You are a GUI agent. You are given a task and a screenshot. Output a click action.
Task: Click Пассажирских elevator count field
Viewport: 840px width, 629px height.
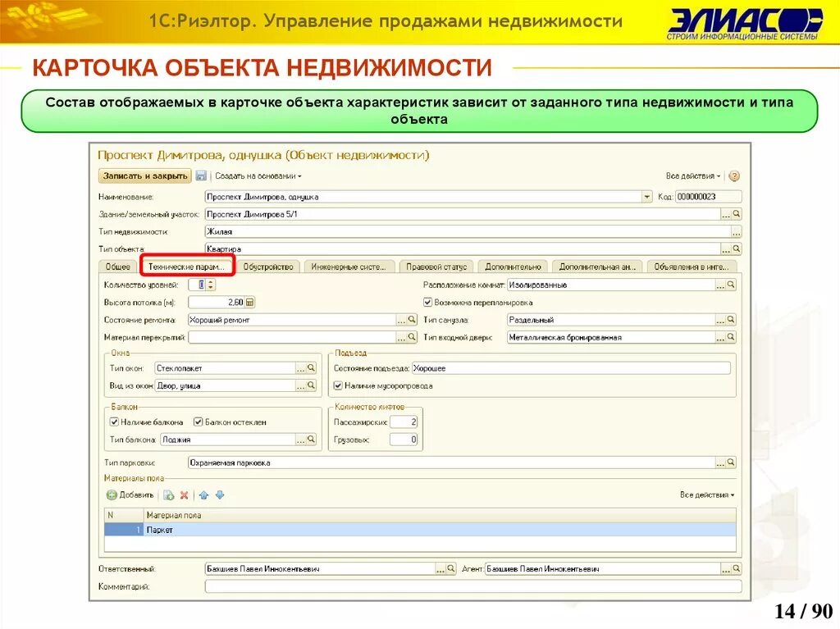point(404,422)
